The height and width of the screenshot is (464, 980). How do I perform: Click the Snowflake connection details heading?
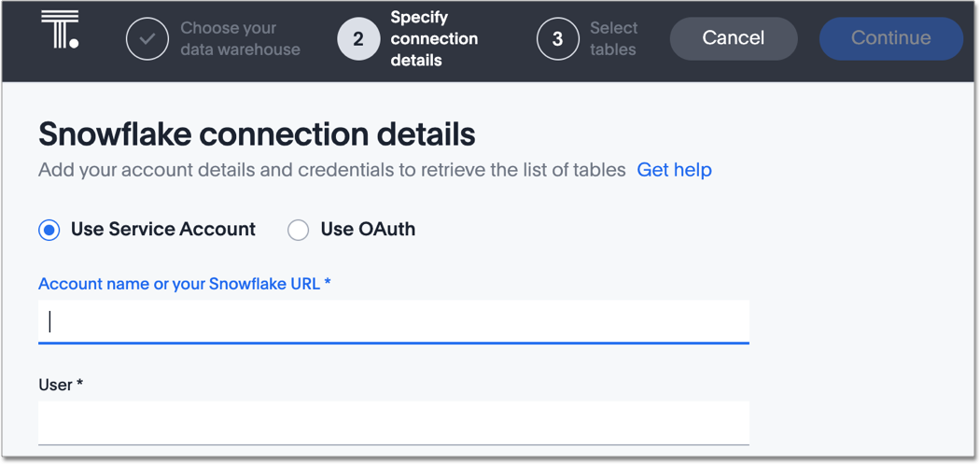(257, 134)
